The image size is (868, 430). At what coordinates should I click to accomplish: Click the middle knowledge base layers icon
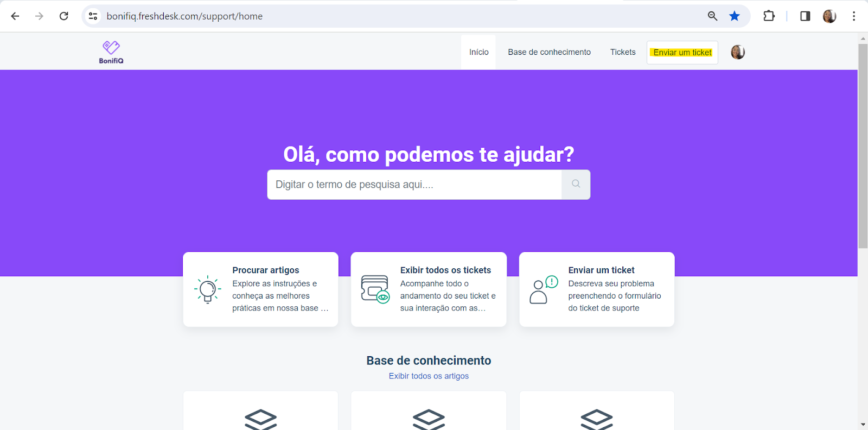pyautogui.click(x=429, y=420)
